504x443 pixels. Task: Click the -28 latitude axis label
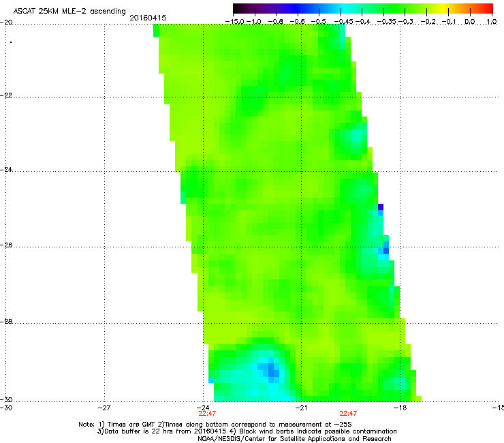pyautogui.click(x=6, y=322)
